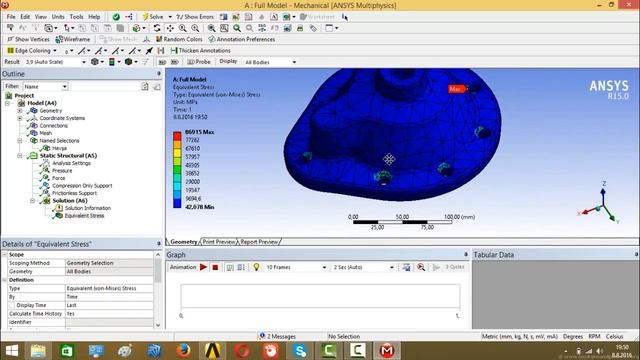This screenshot has height=360, width=640.
Task: Click the geometry display cube icon
Action: coord(95,62)
